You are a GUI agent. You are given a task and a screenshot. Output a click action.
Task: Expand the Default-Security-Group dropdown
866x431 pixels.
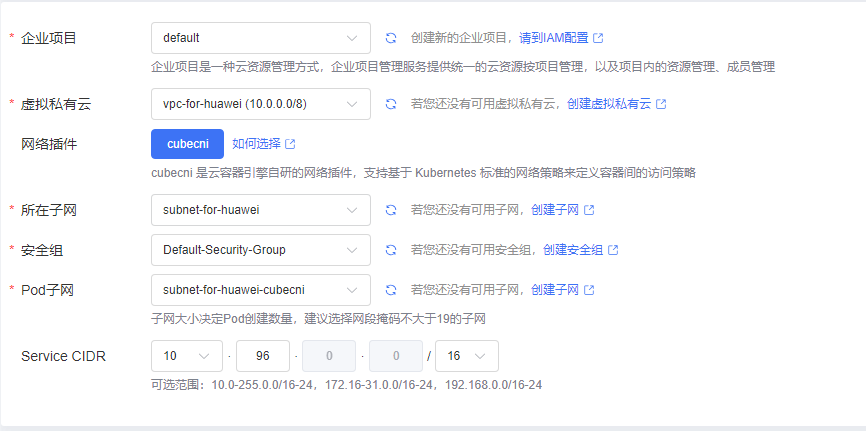261,250
